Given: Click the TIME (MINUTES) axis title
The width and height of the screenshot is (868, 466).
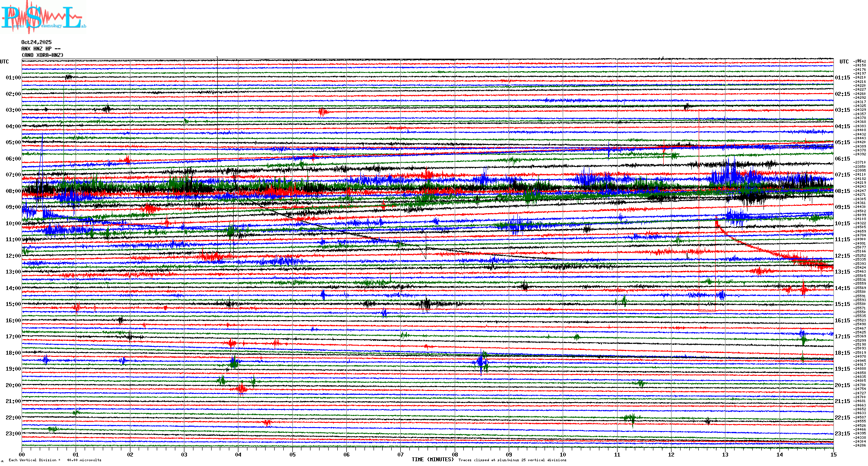Looking at the screenshot, I should click(x=432, y=460).
